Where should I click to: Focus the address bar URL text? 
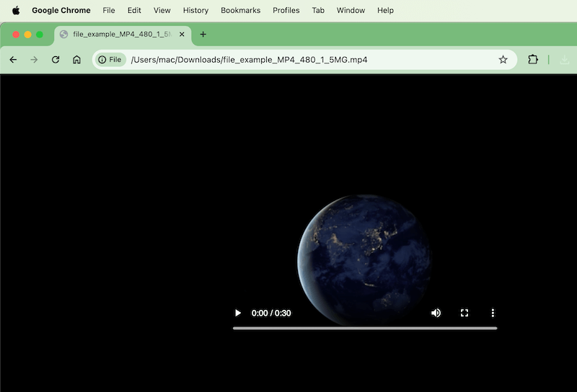point(249,60)
